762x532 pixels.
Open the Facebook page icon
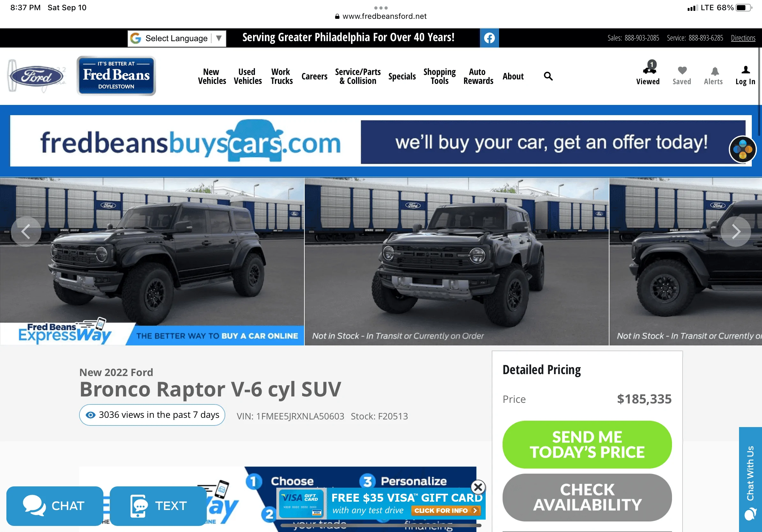point(489,38)
